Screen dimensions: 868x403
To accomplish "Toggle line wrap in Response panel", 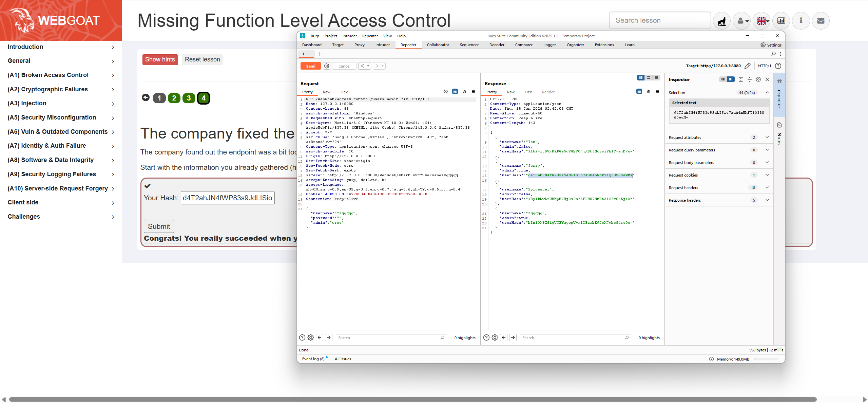I will click(x=639, y=92).
